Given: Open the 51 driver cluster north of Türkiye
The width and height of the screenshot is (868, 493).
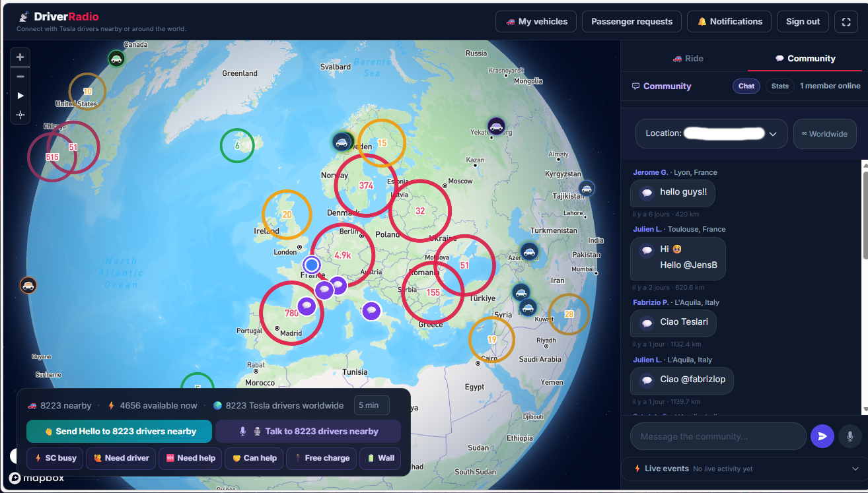Looking at the screenshot, I should [x=464, y=265].
